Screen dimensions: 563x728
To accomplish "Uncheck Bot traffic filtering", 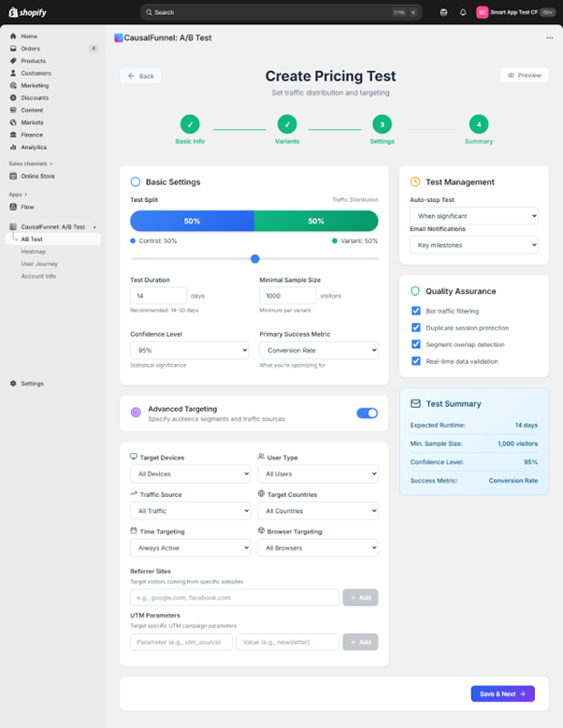I will pos(416,311).
